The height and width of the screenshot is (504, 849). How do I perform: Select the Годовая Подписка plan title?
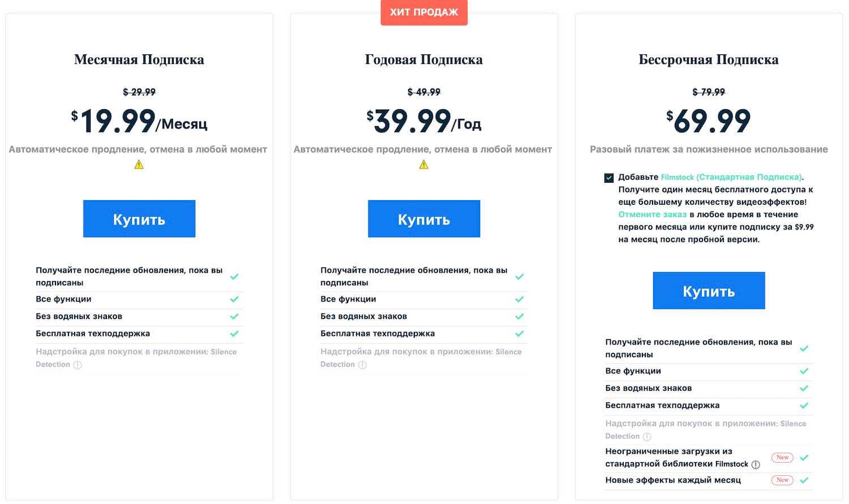(x=424, y=59)
